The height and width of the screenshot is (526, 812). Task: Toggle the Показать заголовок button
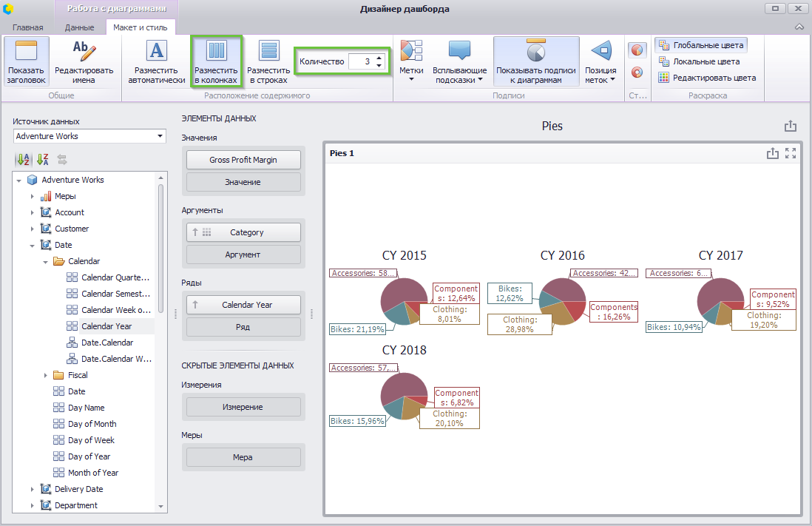coord(27,61)
